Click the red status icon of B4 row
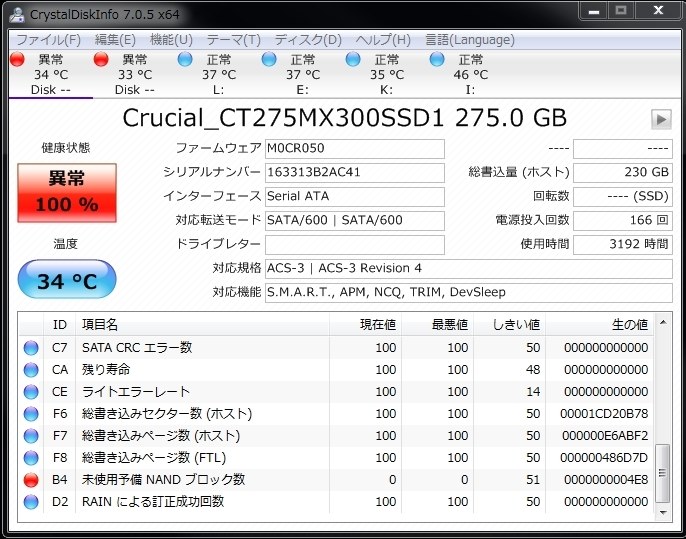Screen dimensions: 686x539 [31, 480]
